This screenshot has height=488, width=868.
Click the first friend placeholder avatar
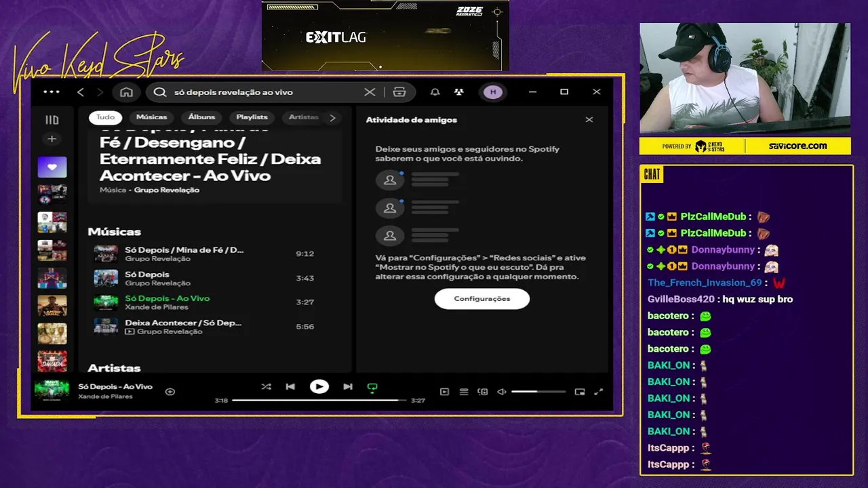point(390,180)
